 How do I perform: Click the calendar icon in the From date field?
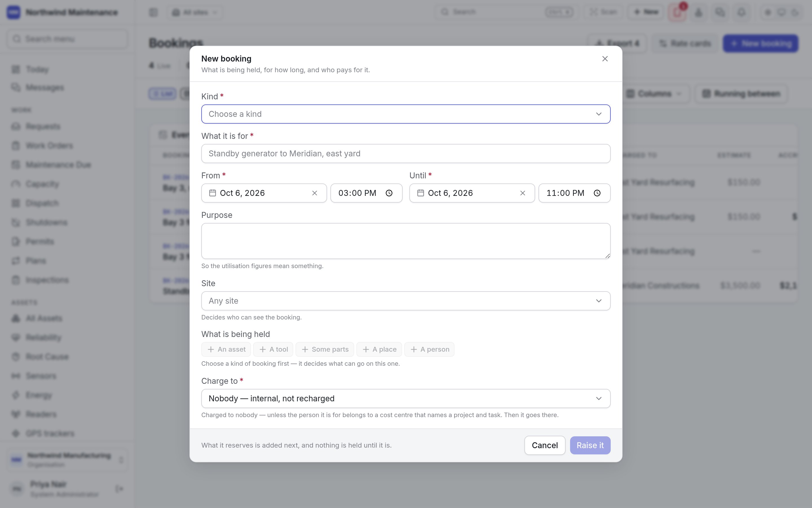pyautogui.click(x=212, y=193)
